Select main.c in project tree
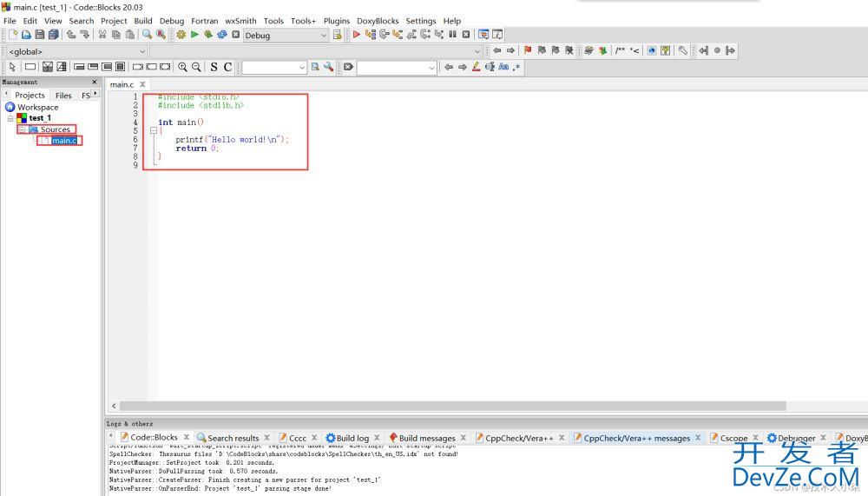868x496 pixels. coord(64,140)
